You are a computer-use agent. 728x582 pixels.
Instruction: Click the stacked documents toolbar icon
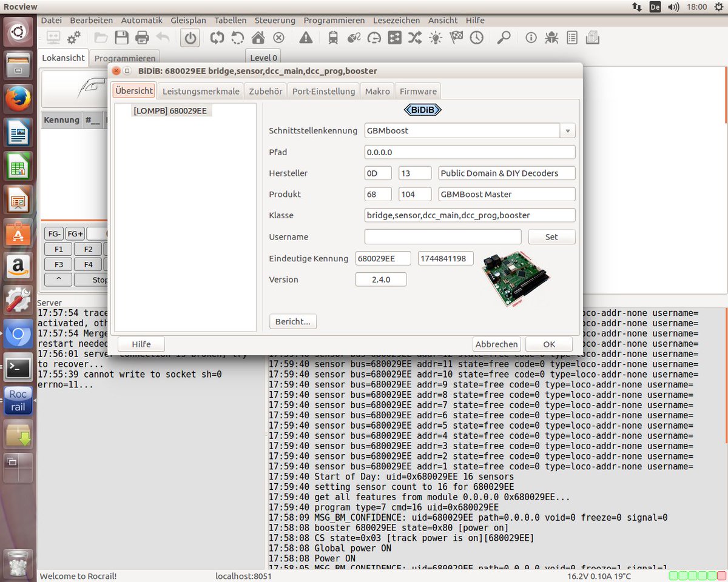(592, 38)
